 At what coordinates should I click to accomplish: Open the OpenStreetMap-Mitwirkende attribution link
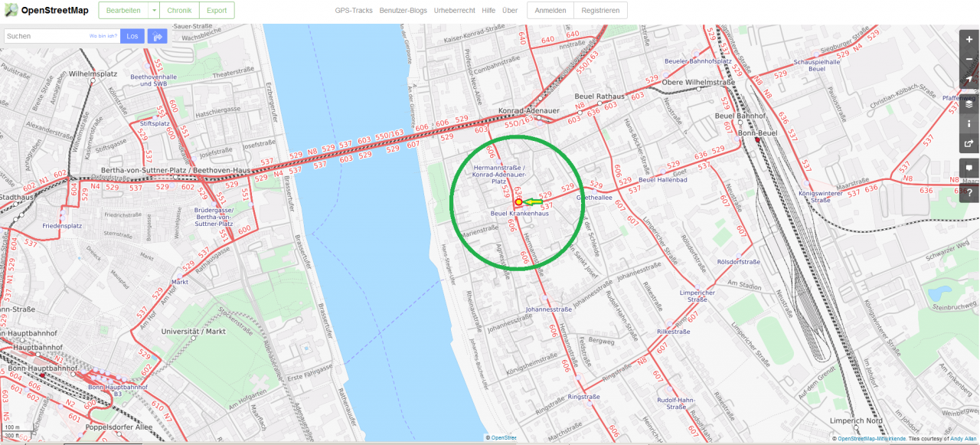click(871, 439)
